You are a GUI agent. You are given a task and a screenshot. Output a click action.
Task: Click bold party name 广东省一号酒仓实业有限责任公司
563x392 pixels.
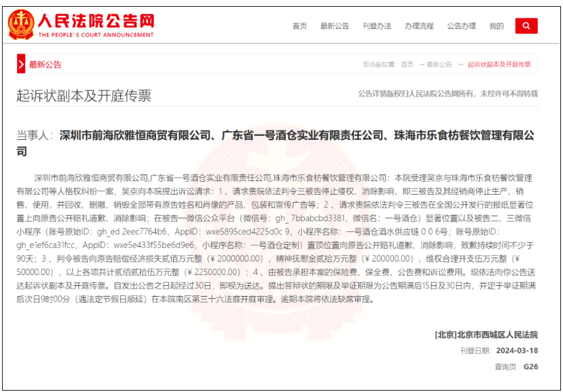tap(302, 135)
